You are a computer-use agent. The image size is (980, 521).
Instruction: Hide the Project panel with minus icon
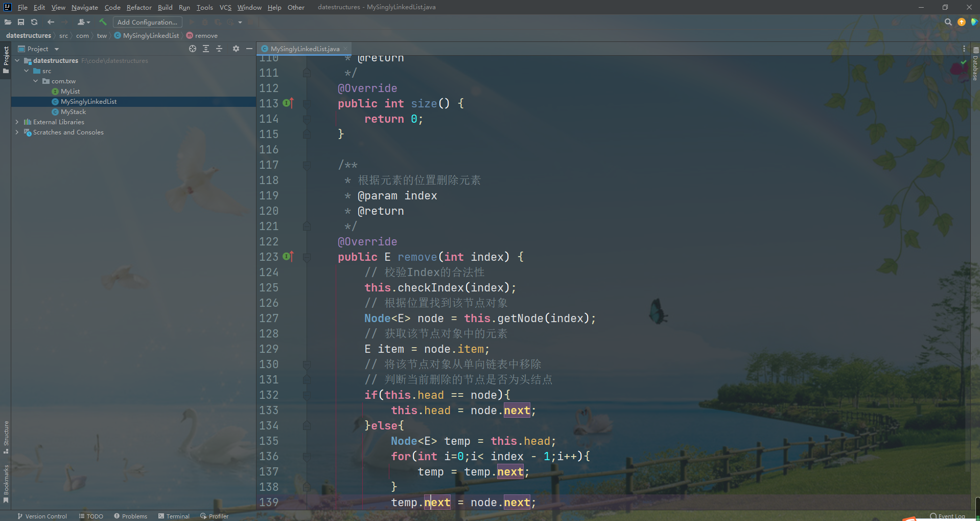[x=249, y=49]
